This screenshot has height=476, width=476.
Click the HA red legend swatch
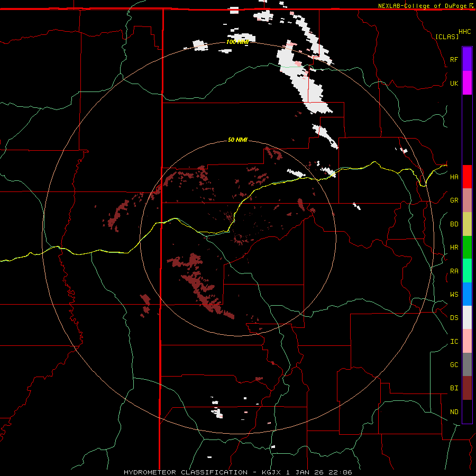467,177
